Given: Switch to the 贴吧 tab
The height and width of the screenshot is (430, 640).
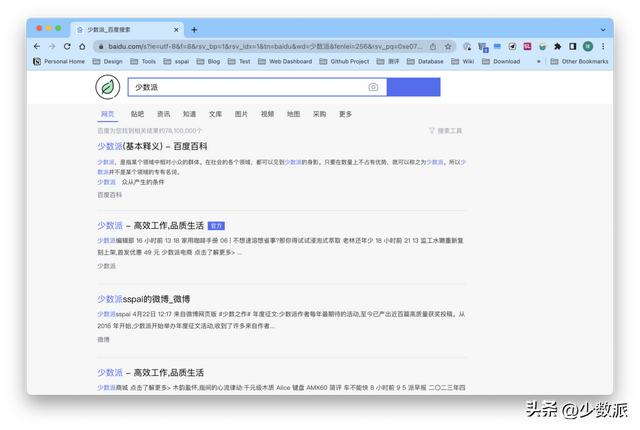Looking at the screenshot, I should pos(137,114).
